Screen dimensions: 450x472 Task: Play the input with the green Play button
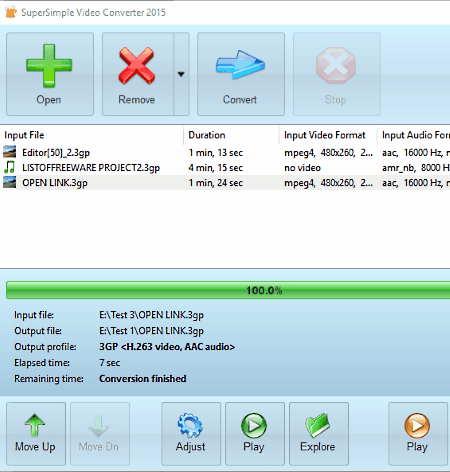click(x=255, y=434)
